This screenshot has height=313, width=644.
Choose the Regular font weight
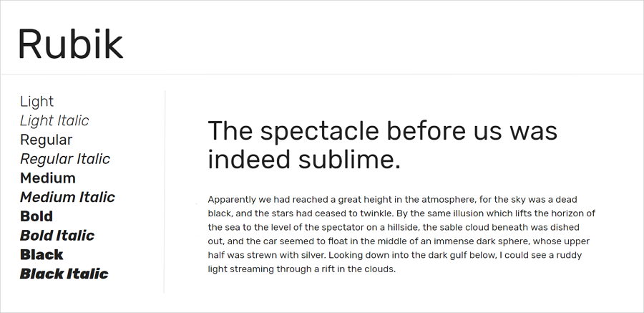click(x=46, y=140)
